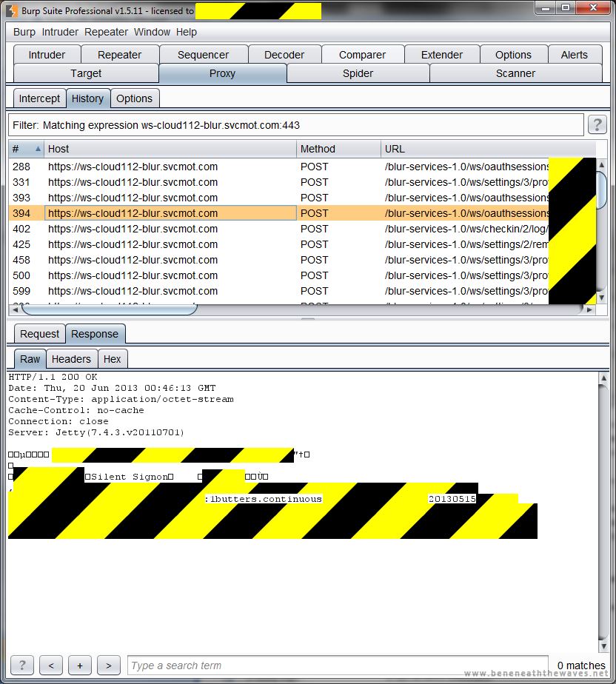Show the Response tab

(x=95, y=334)
